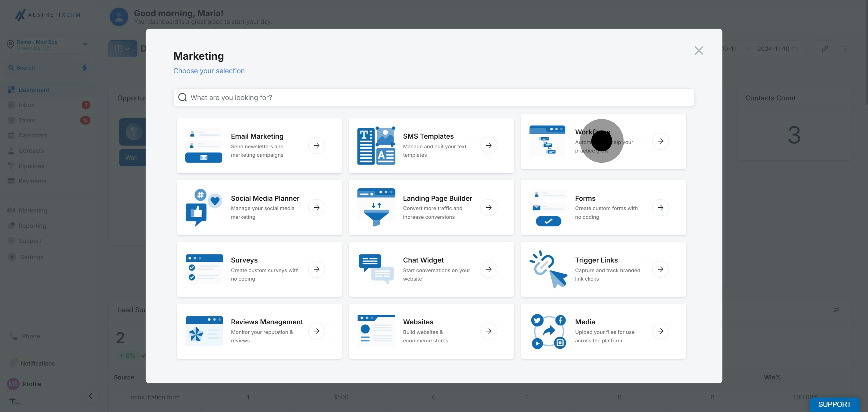This screenshot has height=412, width=868.
Task: Open Email Marketing arrow button
Action: (316, 146)
